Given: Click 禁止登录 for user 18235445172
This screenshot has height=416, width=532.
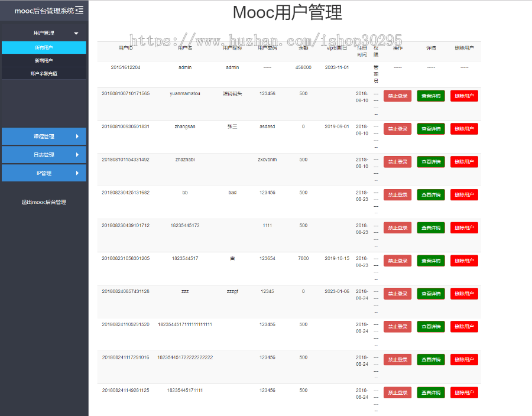Looking at the screenshot, I should [397, 227].
